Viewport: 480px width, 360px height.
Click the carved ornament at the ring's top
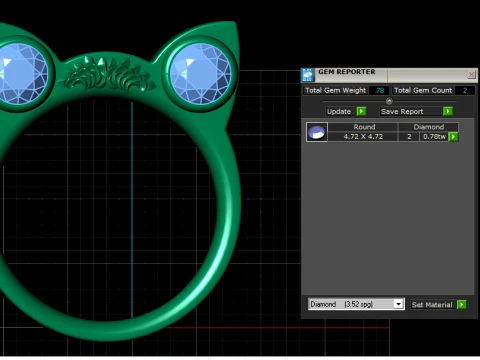108,75
